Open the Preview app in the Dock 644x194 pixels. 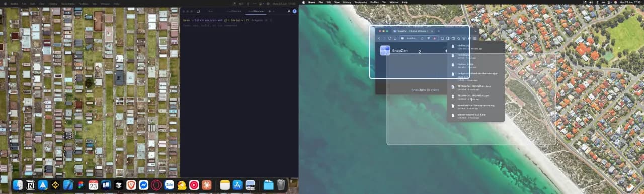coord(250,185)
